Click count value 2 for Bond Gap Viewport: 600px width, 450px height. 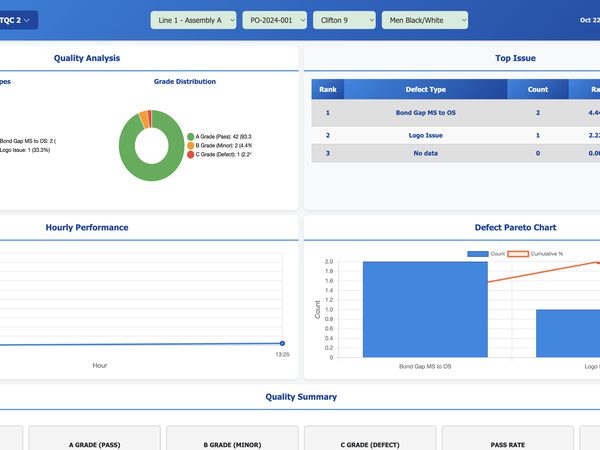538,113
